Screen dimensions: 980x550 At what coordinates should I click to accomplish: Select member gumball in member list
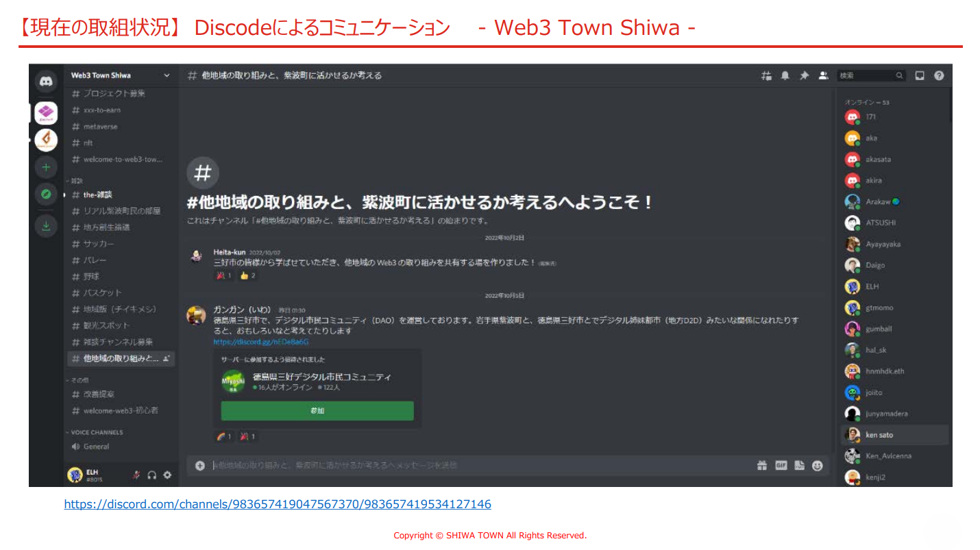point(894,329)
